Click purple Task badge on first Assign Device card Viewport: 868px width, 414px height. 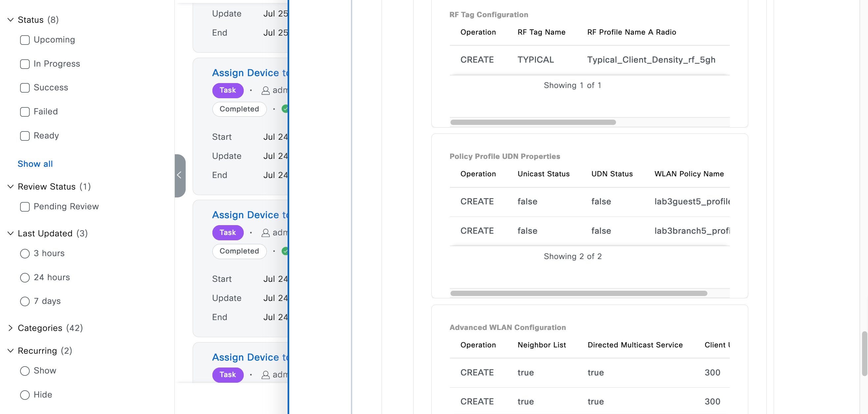(228, 90)
